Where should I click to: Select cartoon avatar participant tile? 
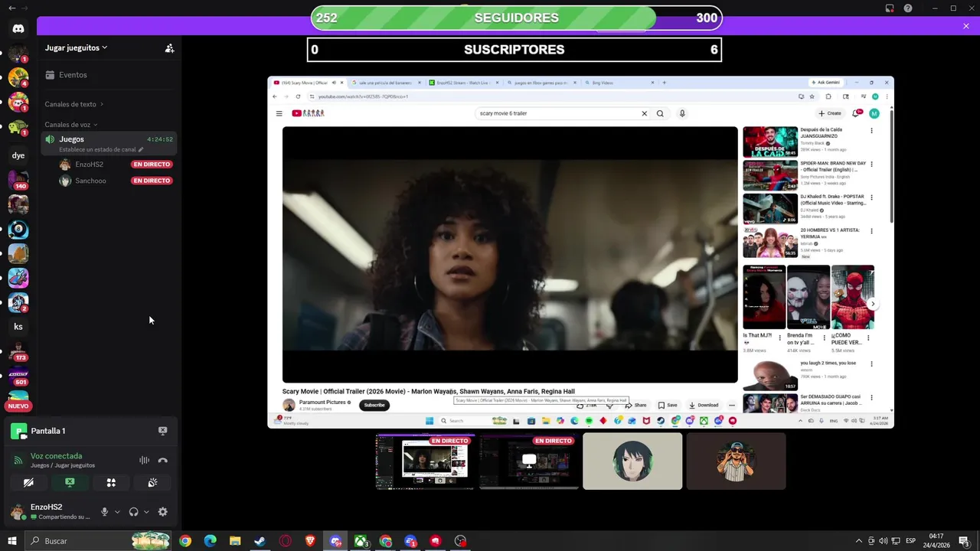[x=736, y=461]
